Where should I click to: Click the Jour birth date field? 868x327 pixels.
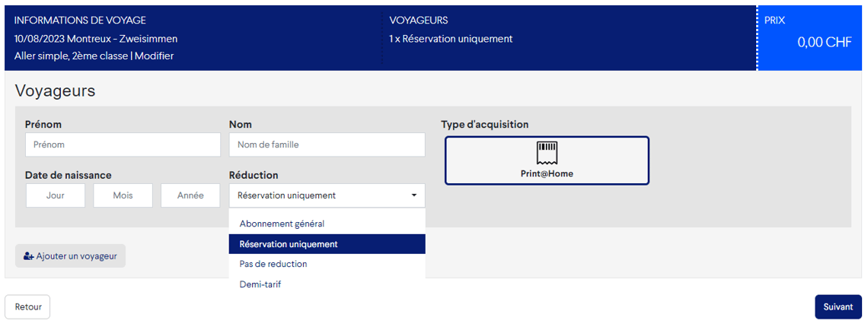55,195
